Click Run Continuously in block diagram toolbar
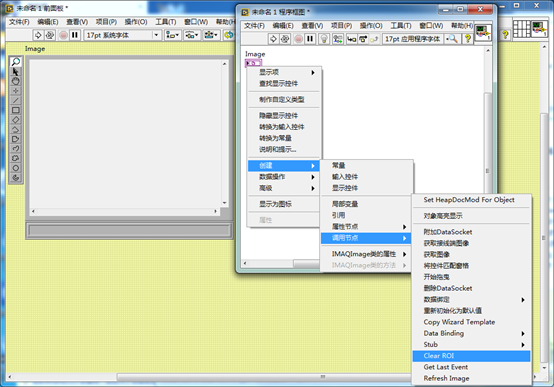 pos(285,39)
